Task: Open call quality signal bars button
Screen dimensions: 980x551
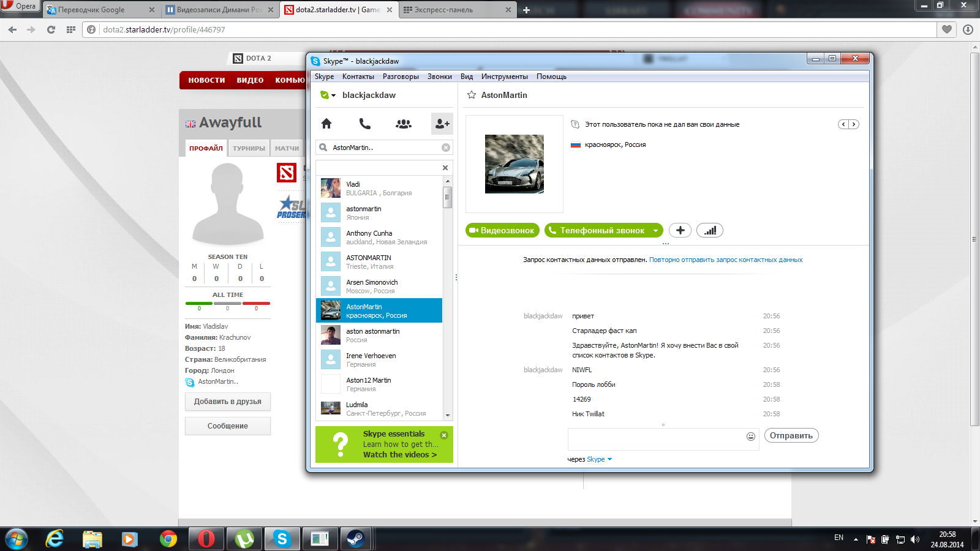Action: pos(710,230)
